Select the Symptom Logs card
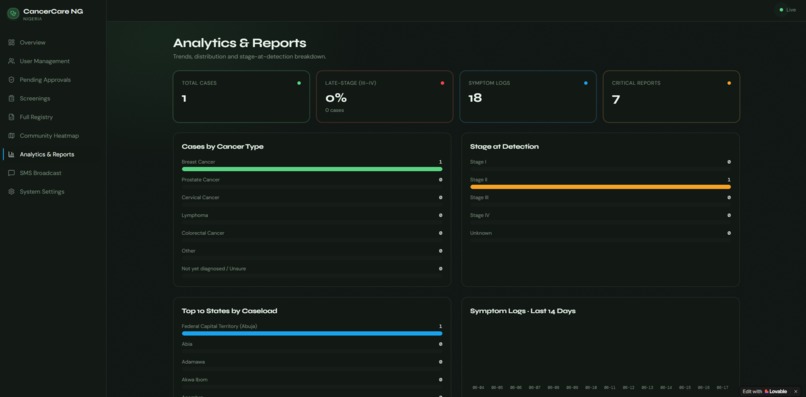 528,97
